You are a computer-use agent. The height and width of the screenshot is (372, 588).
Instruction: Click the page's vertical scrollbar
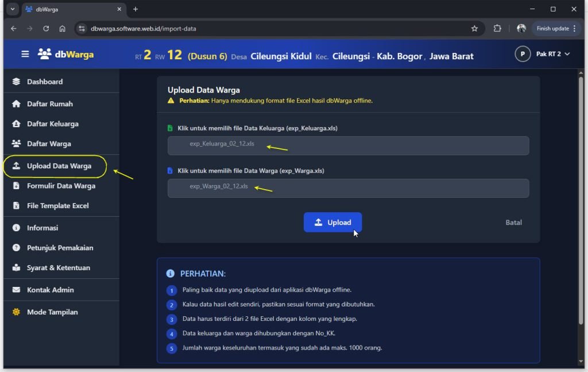(581, 172)
